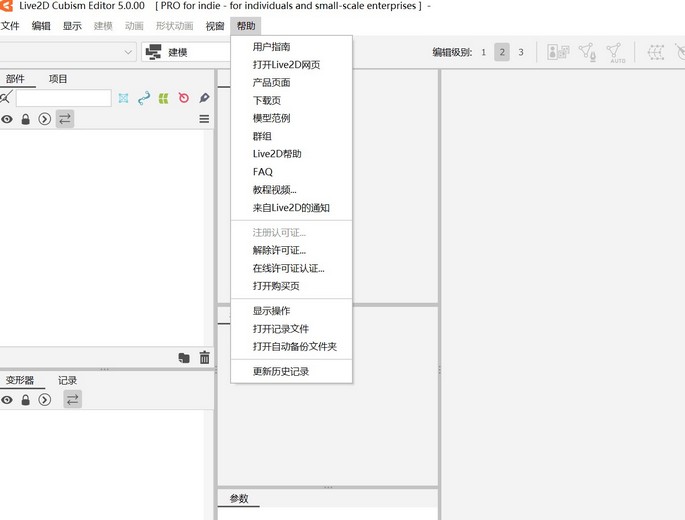Switch to the 项目 tab
Screen dimensions: 685x520
pos(58,79)
